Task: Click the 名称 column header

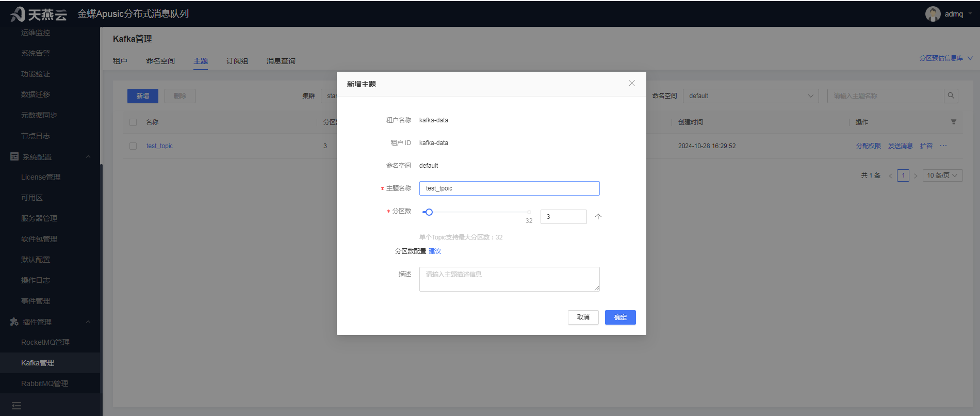Action: point(152,122)
